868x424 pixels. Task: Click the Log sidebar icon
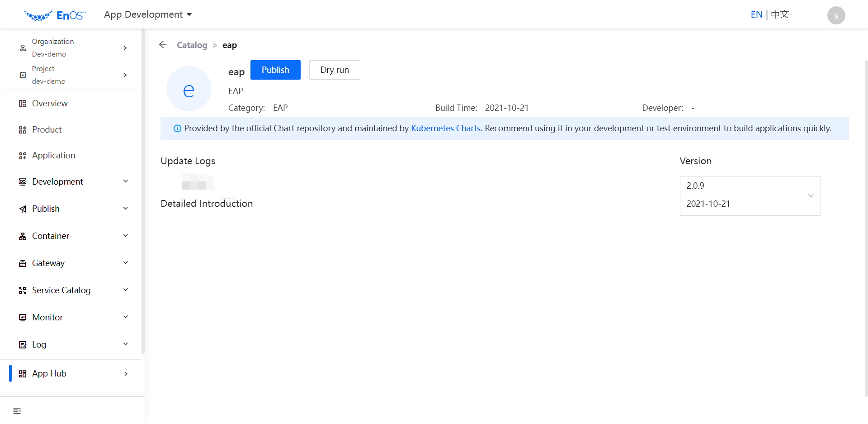click(23, 344)
